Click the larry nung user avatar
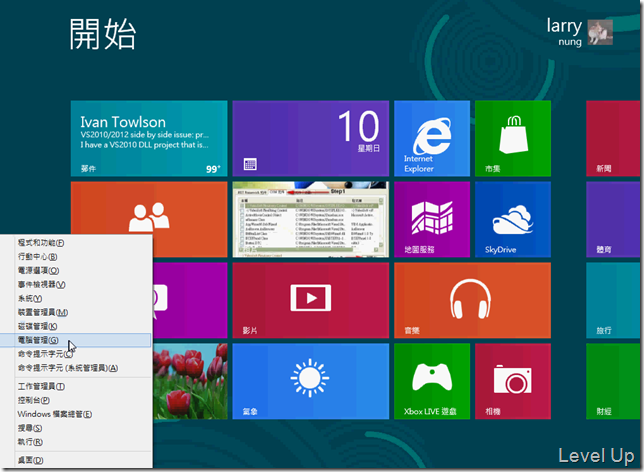644x472 pixels. (x=600, y=32)
